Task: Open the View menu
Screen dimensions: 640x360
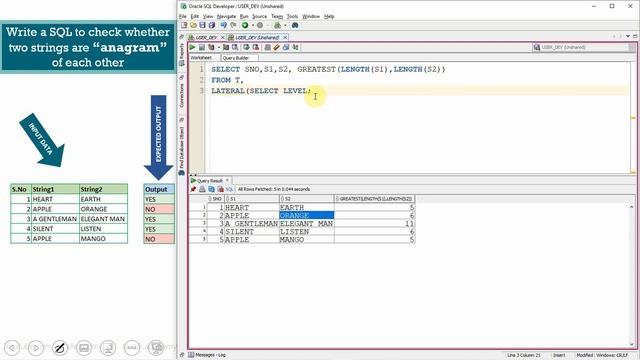Action: (208, 16)
